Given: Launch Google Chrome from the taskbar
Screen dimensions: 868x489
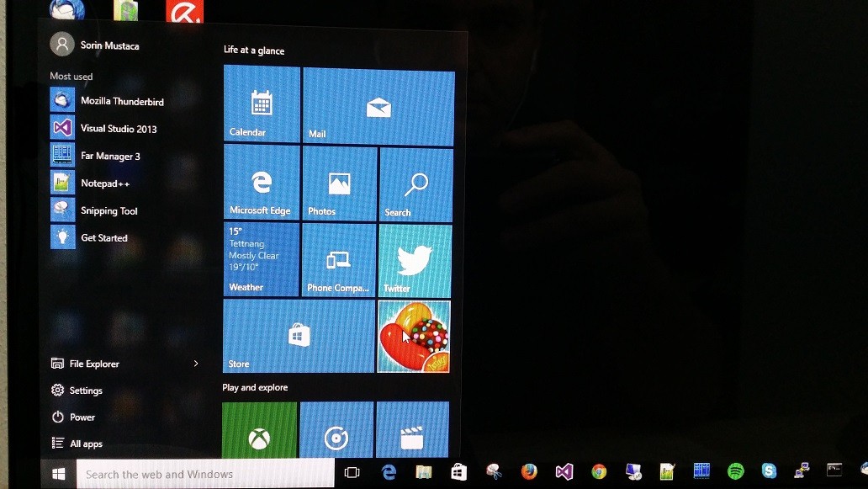Looking at the screenshot, I should [x=598, y=471].
